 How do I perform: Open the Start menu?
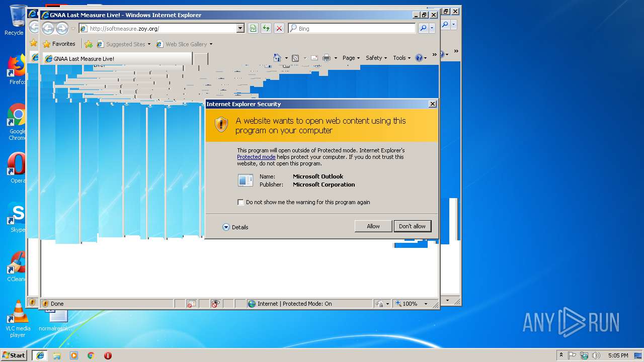point(14,355)
